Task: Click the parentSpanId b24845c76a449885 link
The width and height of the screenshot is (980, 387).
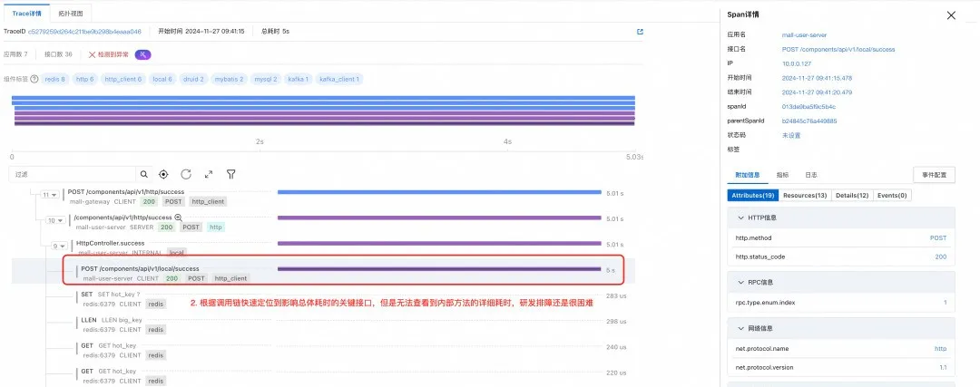Action: pos(809,121)
